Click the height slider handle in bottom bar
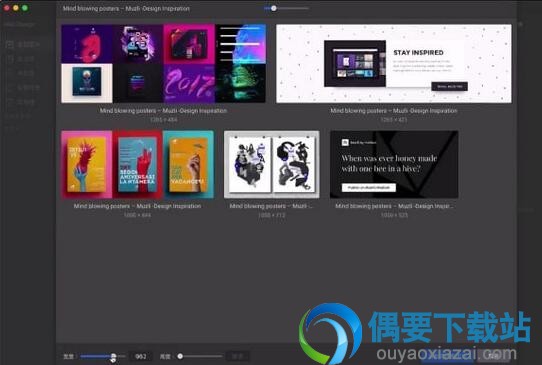 tap(180, 356)
